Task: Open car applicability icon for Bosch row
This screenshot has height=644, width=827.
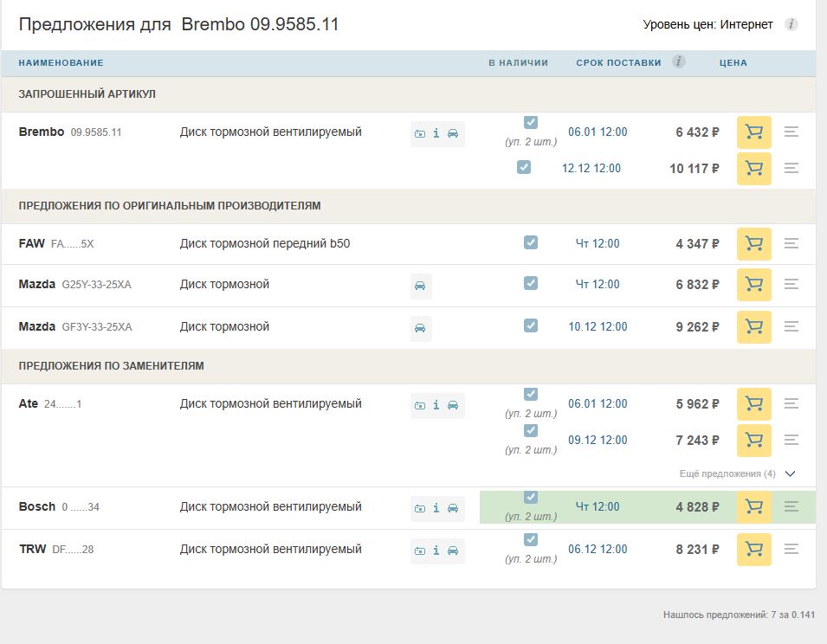Action: click(453, 508)
